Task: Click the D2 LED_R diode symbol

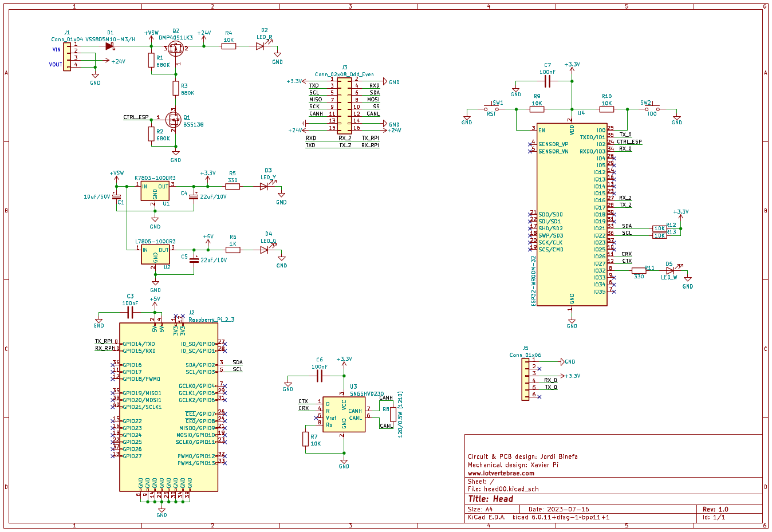Action: tap(261, 46)
